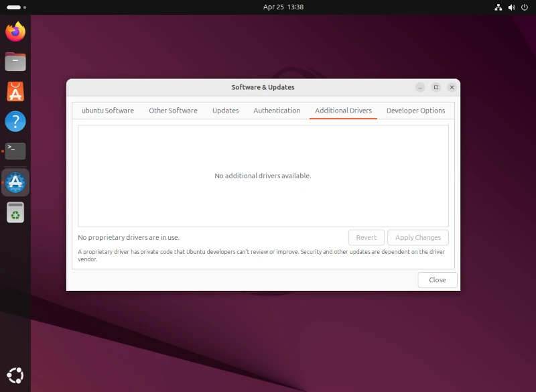Click the proprietary driver explanation paragraph
Screen dimensions: 536x392
coord(261,255)
